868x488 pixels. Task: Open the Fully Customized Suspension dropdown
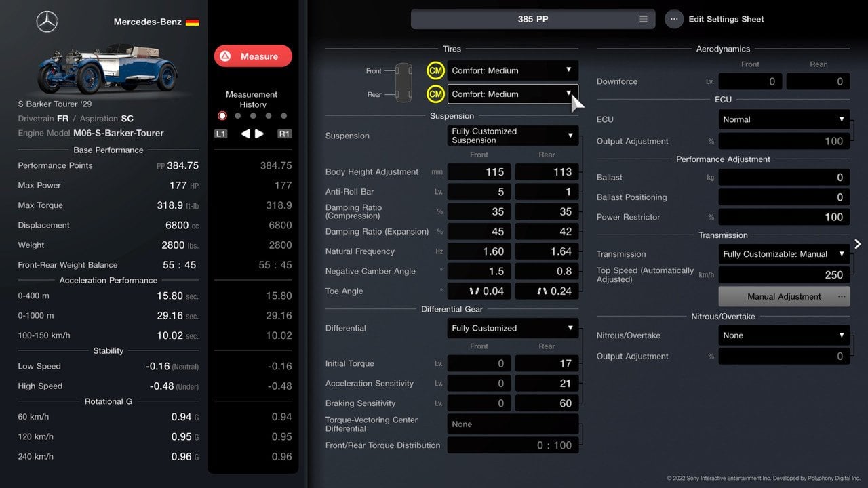pyautogui.click(x=513, y=136)
